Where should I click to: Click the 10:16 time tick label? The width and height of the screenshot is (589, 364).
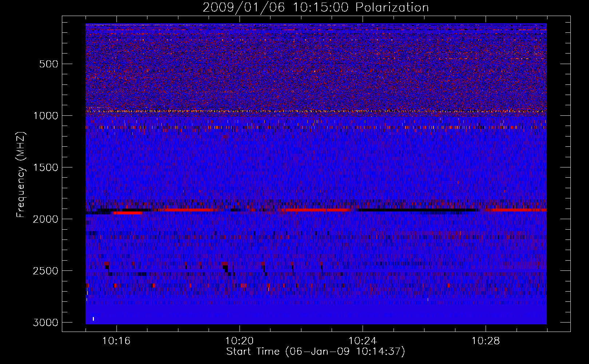[116, 341]
